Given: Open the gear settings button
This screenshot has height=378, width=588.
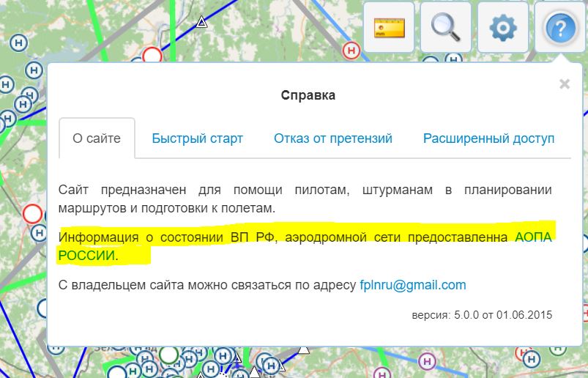Looking at the screenshot, I should click(x=502, y=27).
